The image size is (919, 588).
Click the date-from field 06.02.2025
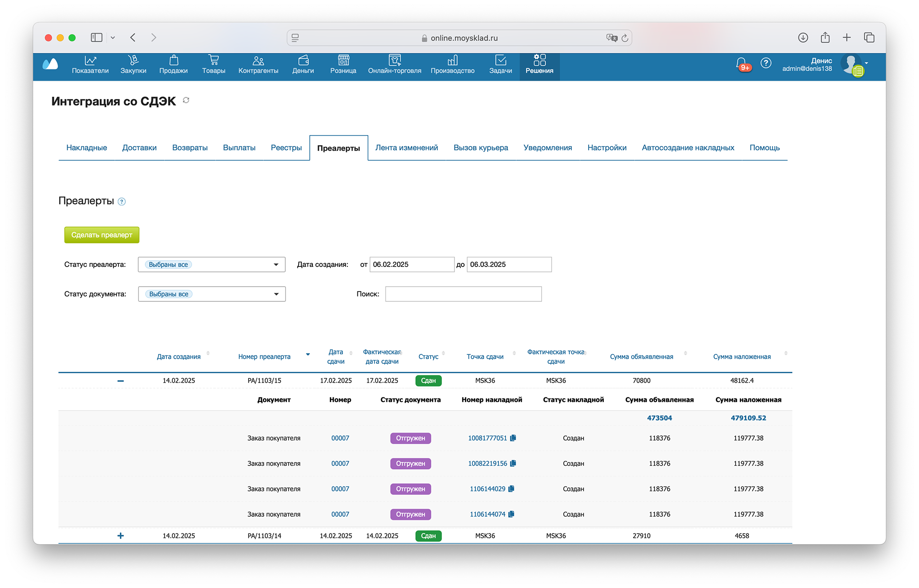(411, 265)
